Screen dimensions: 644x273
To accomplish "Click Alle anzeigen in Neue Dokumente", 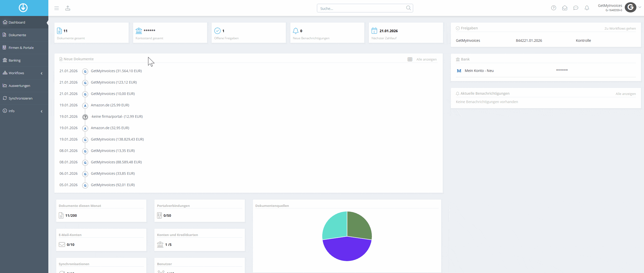I will click(426, 59).
